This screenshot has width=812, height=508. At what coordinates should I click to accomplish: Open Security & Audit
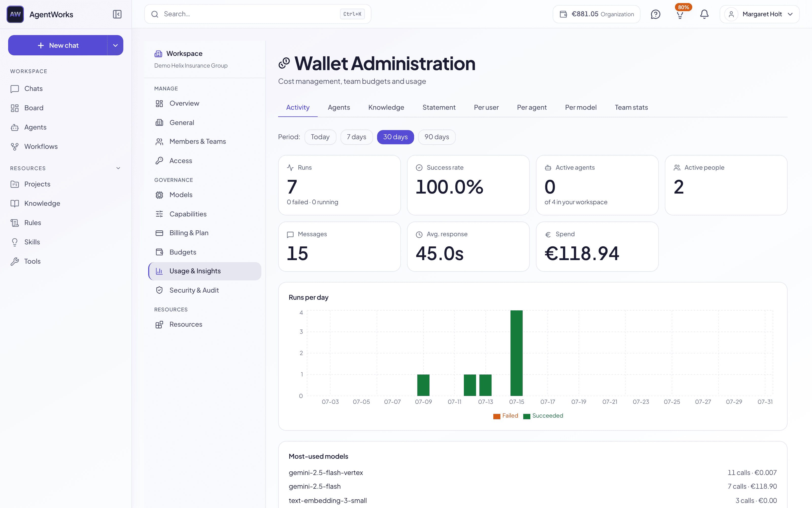coord(205,290)
